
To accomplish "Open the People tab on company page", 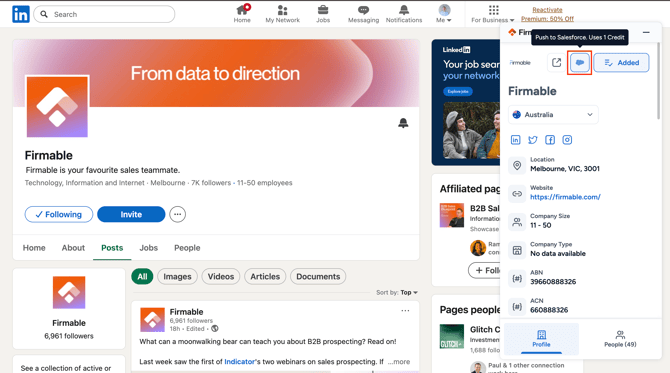I will click(x=187, y=248).
